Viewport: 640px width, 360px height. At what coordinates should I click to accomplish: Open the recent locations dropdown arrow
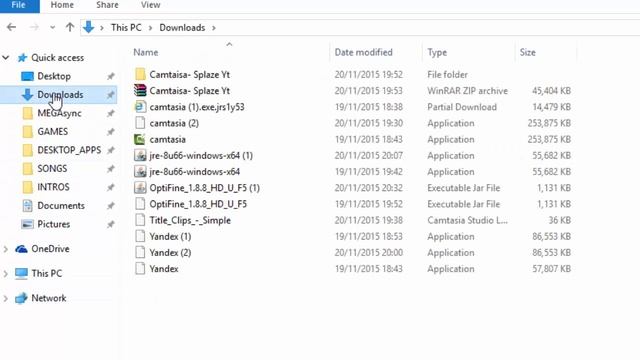coord(52,28)
